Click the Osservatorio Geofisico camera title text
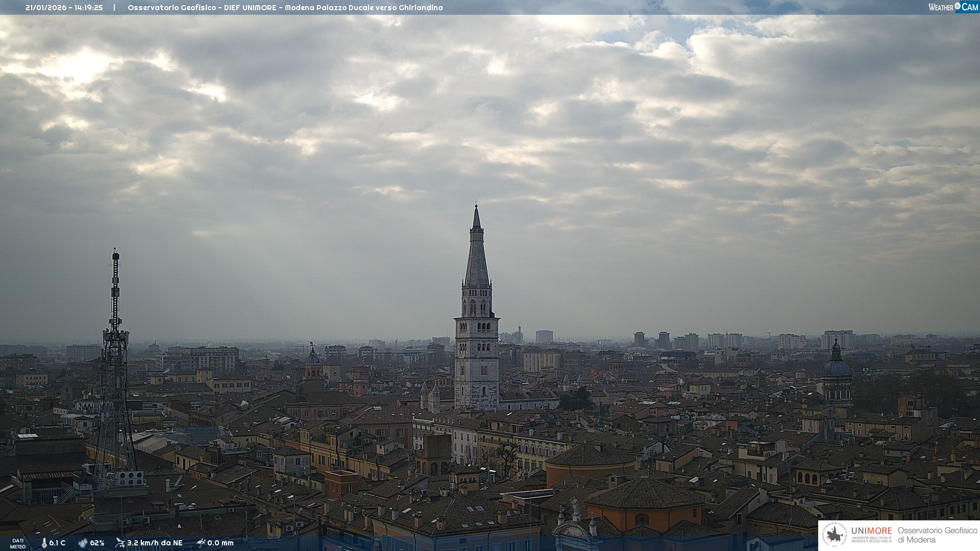 [285, 8]
